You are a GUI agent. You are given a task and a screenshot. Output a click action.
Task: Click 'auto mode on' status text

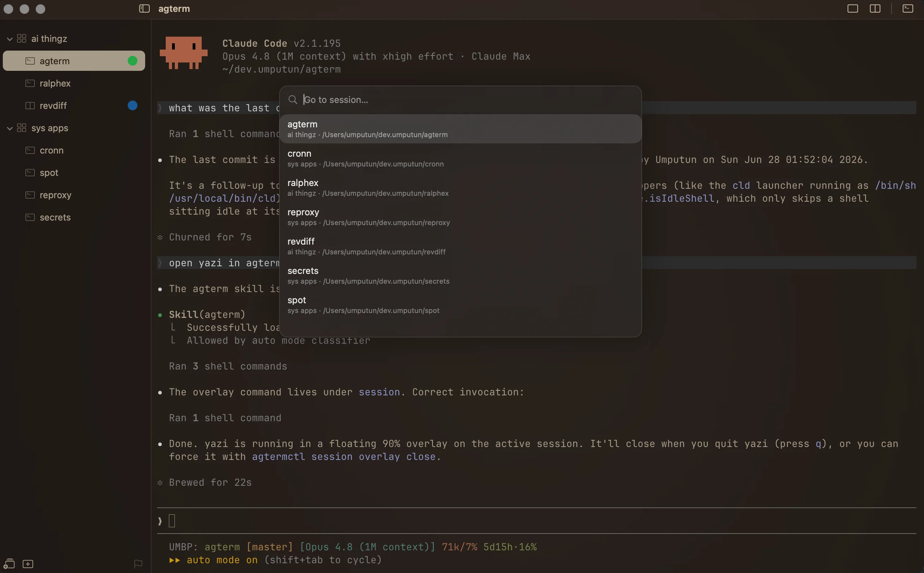coord(222,560)
